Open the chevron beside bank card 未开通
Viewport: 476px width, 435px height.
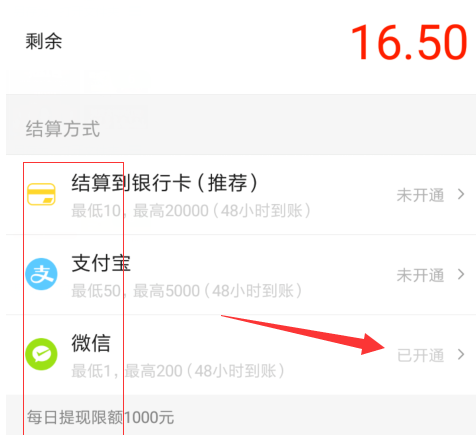click(461, 194)
